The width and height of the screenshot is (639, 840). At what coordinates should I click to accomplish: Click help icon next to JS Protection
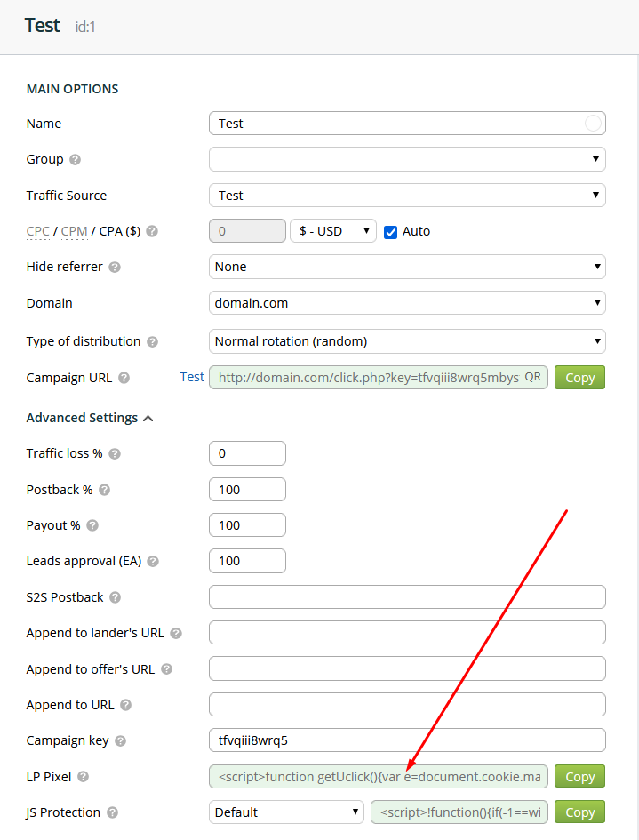(112, 812)
